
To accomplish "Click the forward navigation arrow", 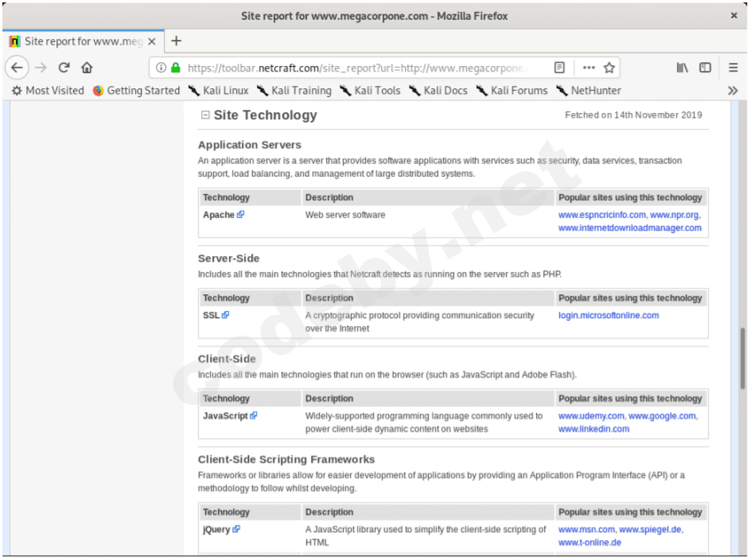I will point(41,68).
